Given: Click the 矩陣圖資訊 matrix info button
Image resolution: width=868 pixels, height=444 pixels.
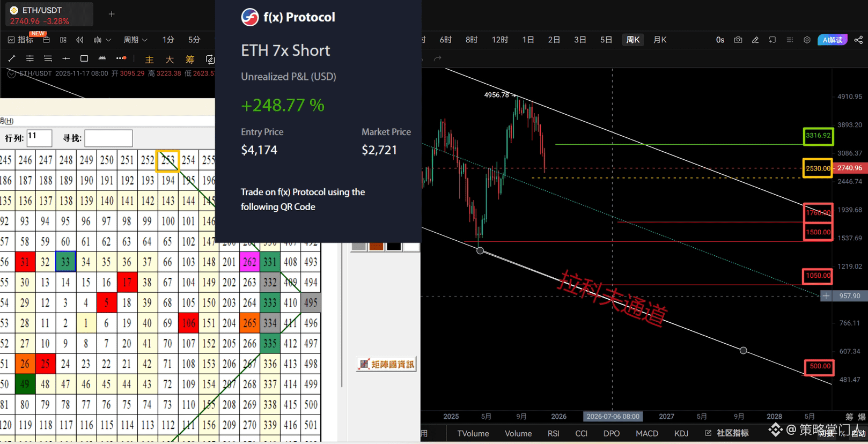Looking at the screenshot, I should [x=386, y=364].
